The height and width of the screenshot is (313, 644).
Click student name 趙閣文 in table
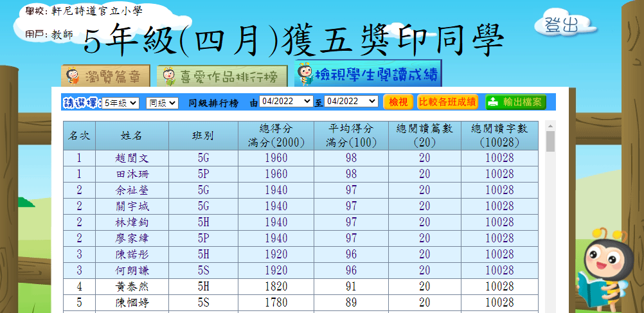[132, 158]
